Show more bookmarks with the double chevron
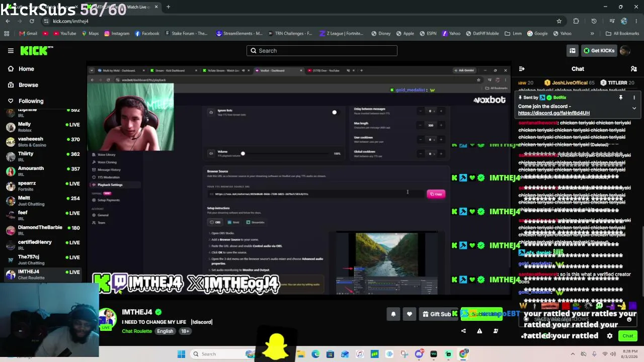Screen dimensions: 644x362 pyautogui.click(x=592, y=34)
